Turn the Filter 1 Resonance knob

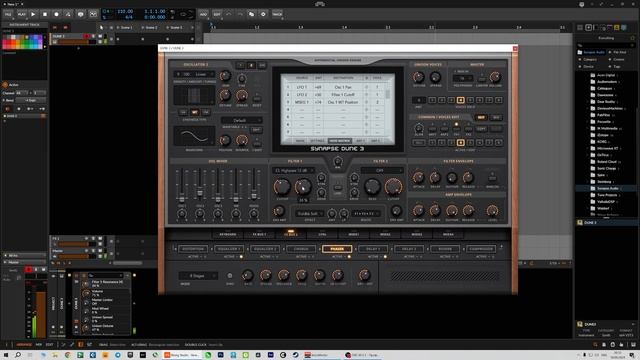[302, 187]
